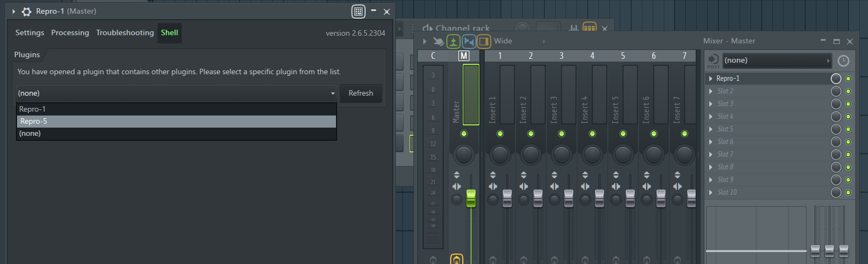Switch to the Processing tab
868x264 pixels.
point(70,32)
